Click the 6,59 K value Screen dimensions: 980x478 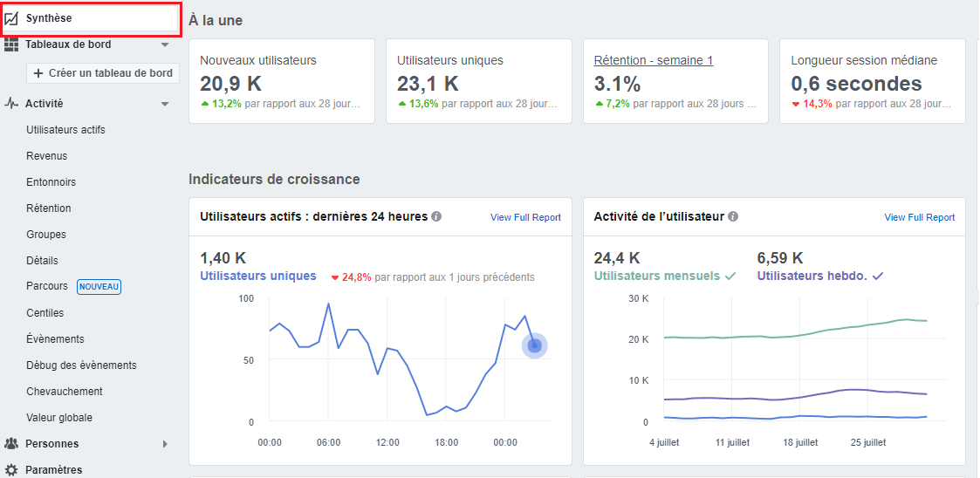[x=780, y=258]
